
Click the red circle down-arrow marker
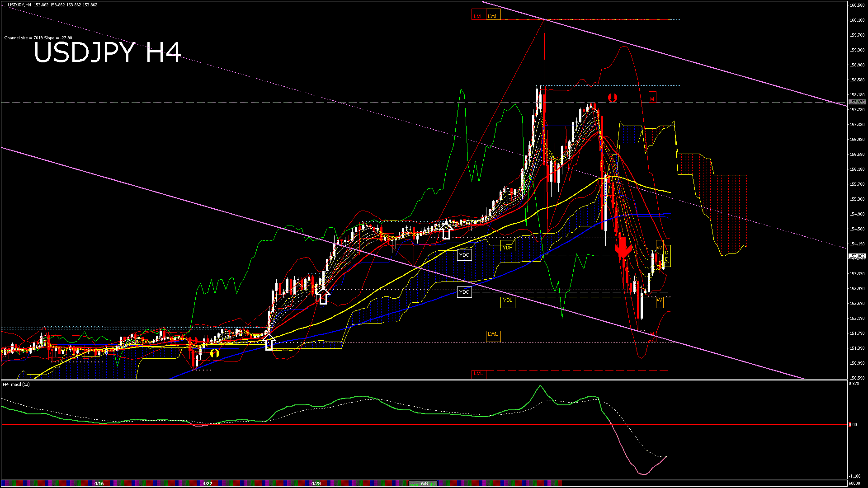(613, 97)
